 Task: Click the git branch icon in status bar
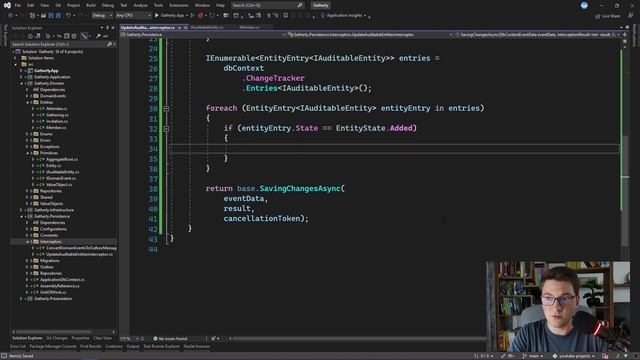click(x=524, y=356)
